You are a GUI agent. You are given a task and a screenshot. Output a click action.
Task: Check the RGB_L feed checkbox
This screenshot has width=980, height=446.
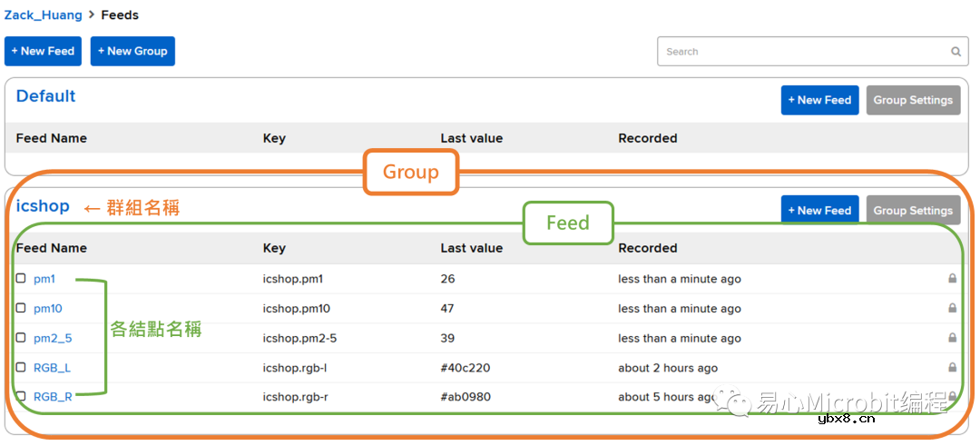(21, 367)
